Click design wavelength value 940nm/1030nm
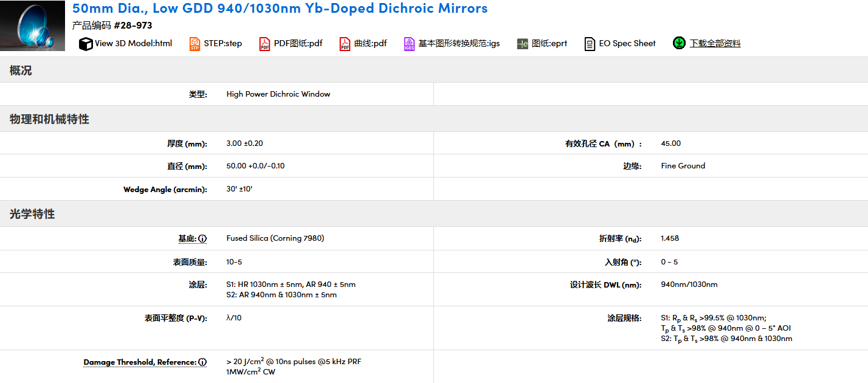The image size is (868, 383). tap(689, 285)
